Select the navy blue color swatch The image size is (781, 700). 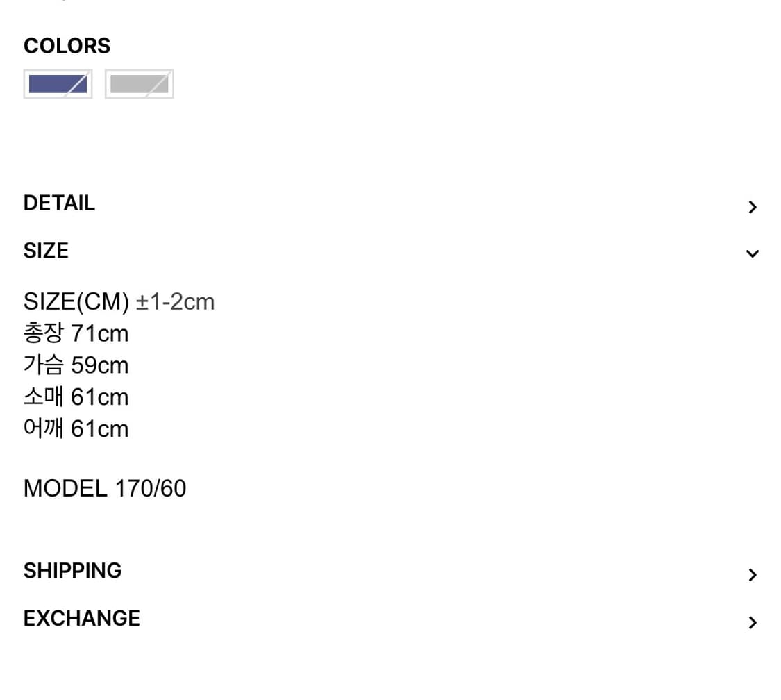pos(58,84)
